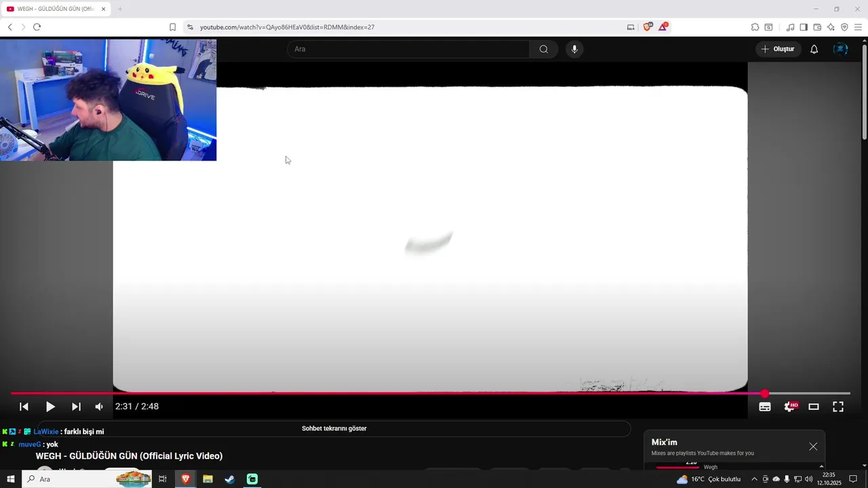Go back in the browser
Screen dimensions: 868x488
pyautogui.click(x=10, y=27)
